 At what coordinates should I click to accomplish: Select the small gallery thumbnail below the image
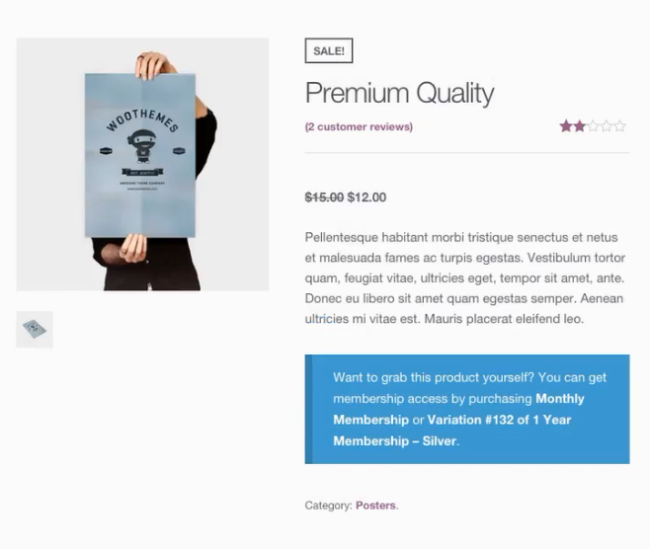34,329
